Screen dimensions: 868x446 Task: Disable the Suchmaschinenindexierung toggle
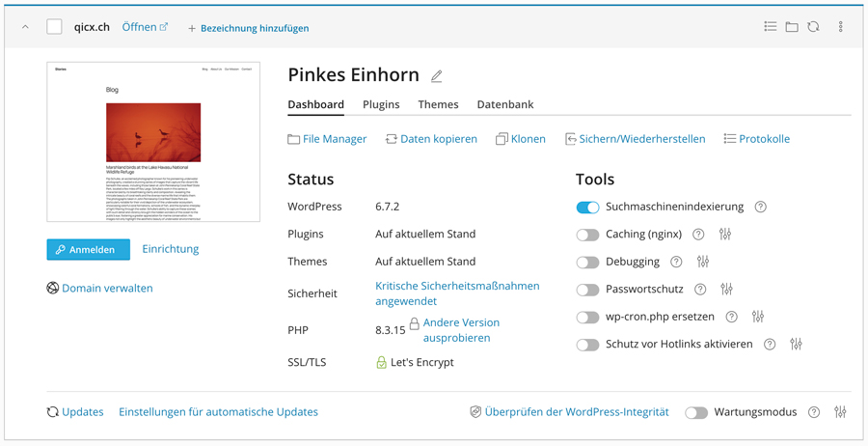click(587, 208)
